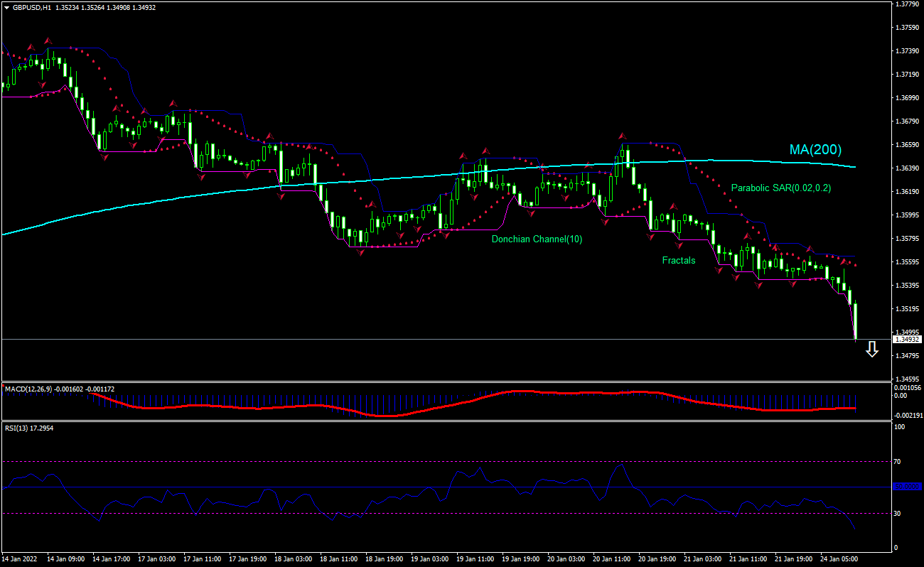Click the 24 Jan 05:00 time axis label
Image resolution: width=924 pixels, height=567 pixels.
[839, 559]
